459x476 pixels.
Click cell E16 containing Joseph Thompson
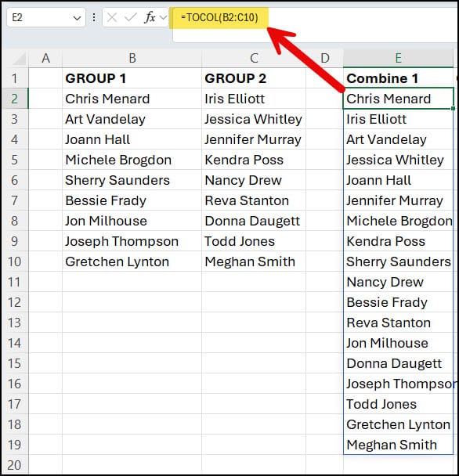[398, 384]
